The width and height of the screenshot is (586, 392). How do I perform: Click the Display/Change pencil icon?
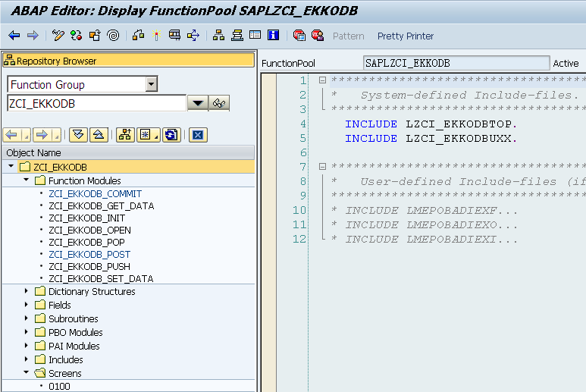58,36
